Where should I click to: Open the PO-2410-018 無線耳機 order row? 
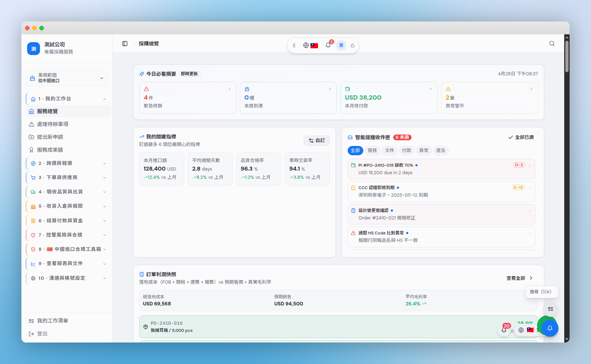point(338,327)
